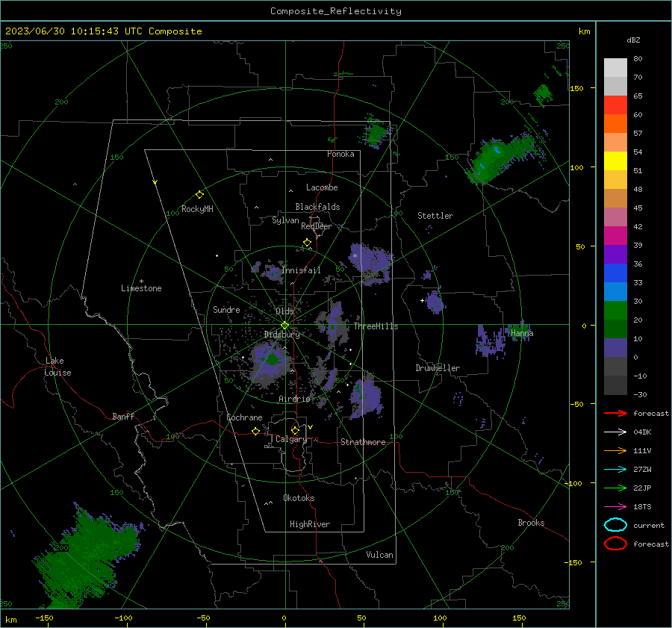Click the white 04DK arrow icon
This screenshot has height=628, width=672.
click(x=615, y=432)
